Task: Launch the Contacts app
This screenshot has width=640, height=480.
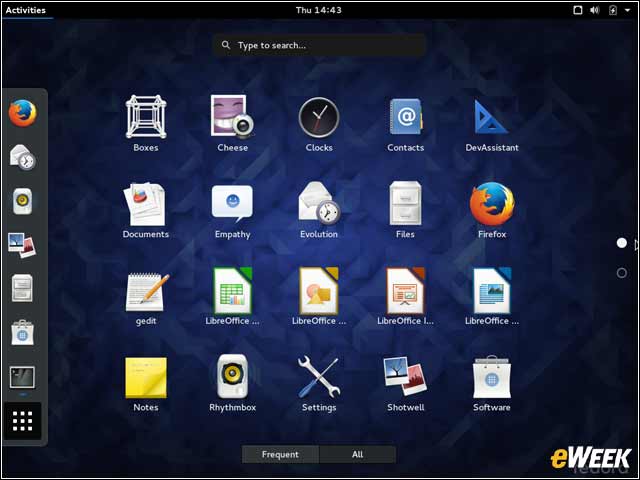Action: [405, 124]
